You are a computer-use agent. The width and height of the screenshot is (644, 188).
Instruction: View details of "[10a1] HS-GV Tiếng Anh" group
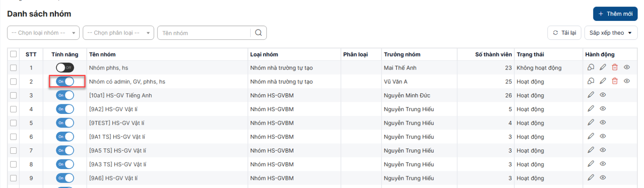[603, 95]
